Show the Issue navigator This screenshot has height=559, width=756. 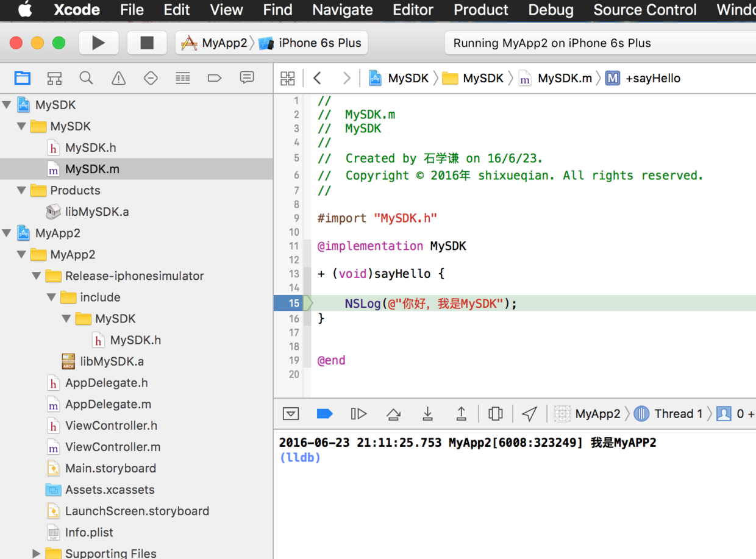pyautogui.click(x=118, y=78)
